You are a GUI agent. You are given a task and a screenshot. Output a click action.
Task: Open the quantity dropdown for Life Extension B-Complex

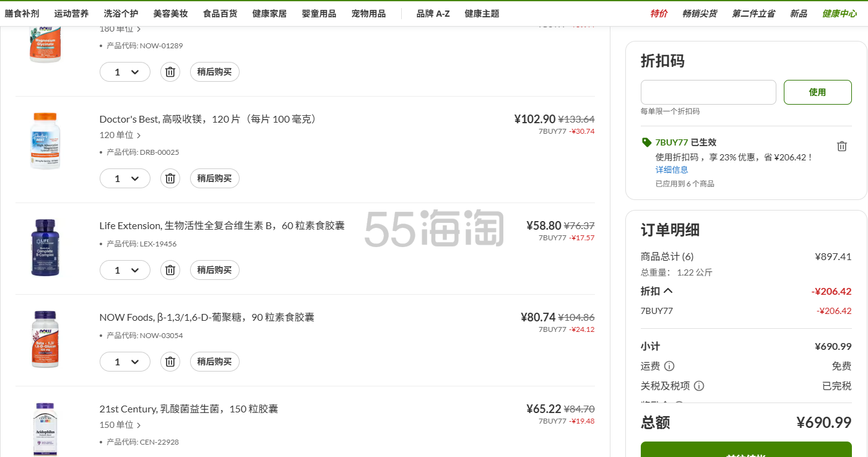[x=125, y=270]
